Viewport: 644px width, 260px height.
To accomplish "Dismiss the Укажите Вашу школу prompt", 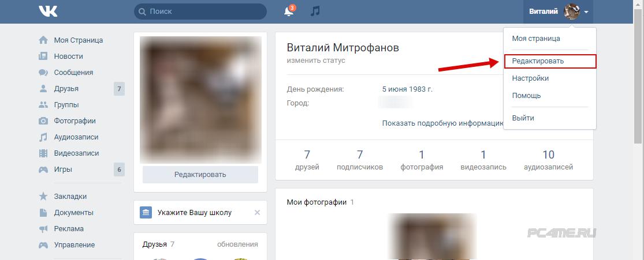I will coord(257,212).
